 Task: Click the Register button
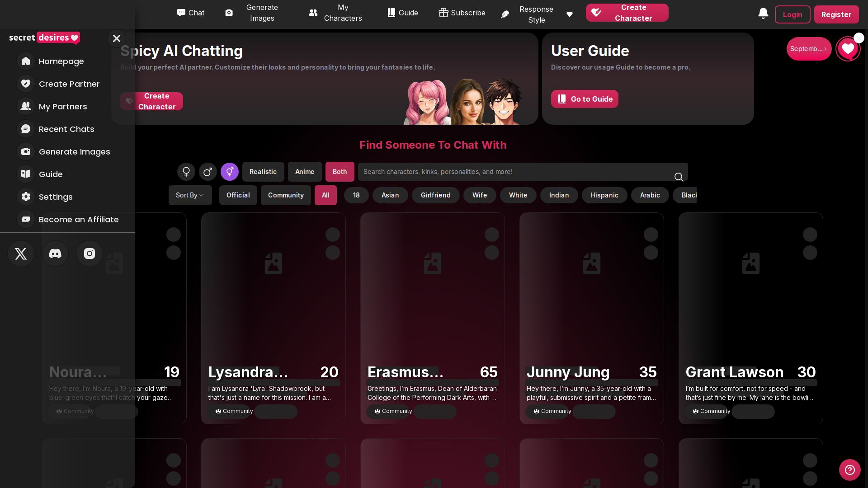(836, 14)
